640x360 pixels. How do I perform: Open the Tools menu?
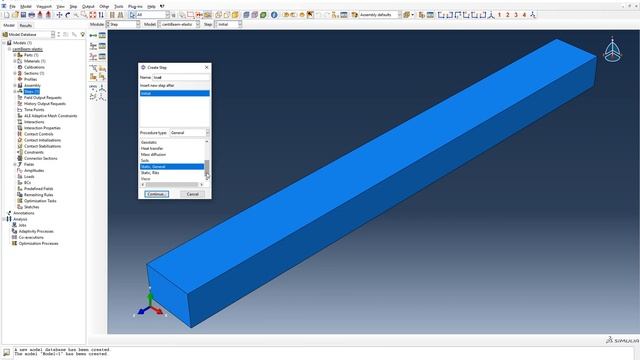pos(118,7)
